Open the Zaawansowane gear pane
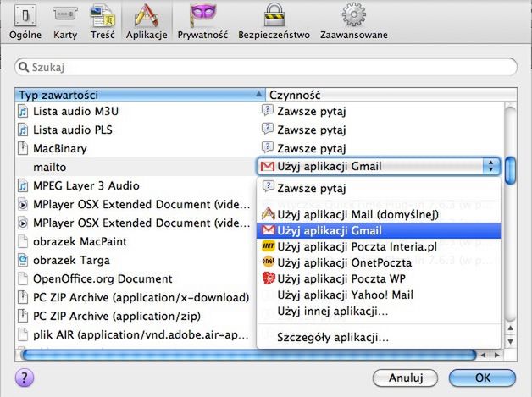This screenshot has width=532, height=397. click(x=354, y=22)
